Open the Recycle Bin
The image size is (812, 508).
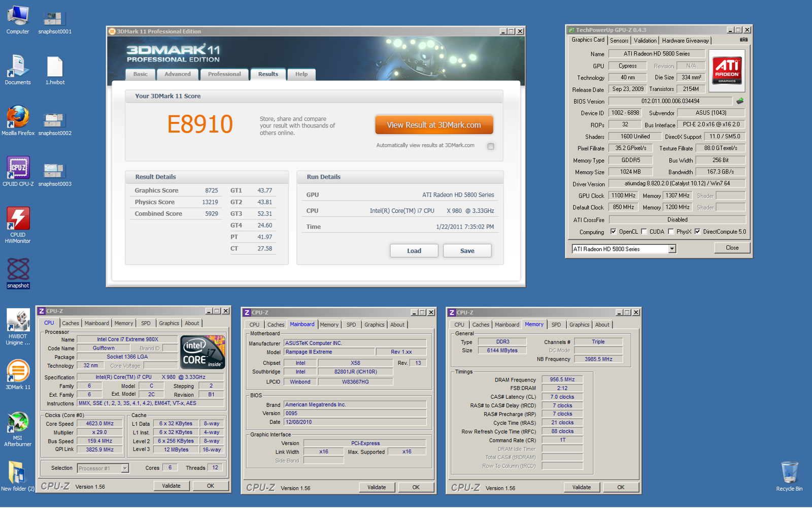coord(789,477)
